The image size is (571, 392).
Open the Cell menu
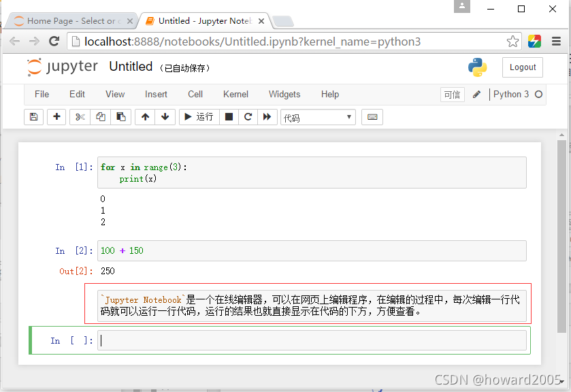(195, 95)
